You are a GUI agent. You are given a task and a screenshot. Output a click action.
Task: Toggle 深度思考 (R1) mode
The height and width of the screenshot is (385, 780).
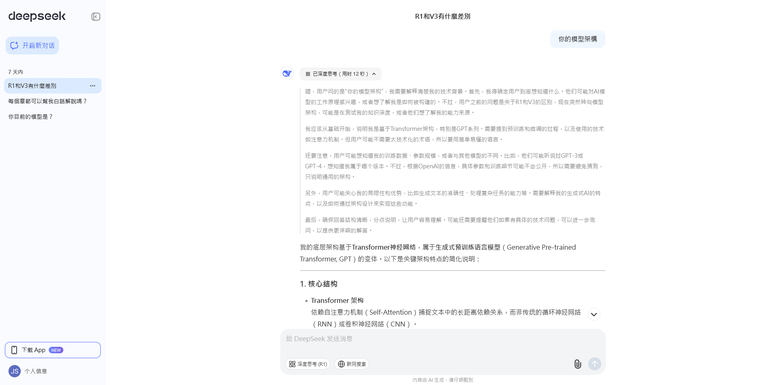point(308,364)
